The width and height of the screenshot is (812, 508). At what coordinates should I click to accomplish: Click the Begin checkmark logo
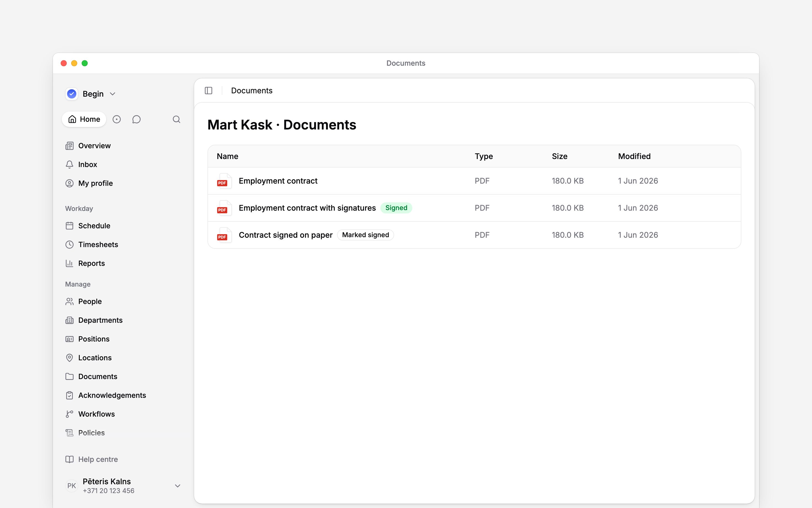tap(72, 94)
